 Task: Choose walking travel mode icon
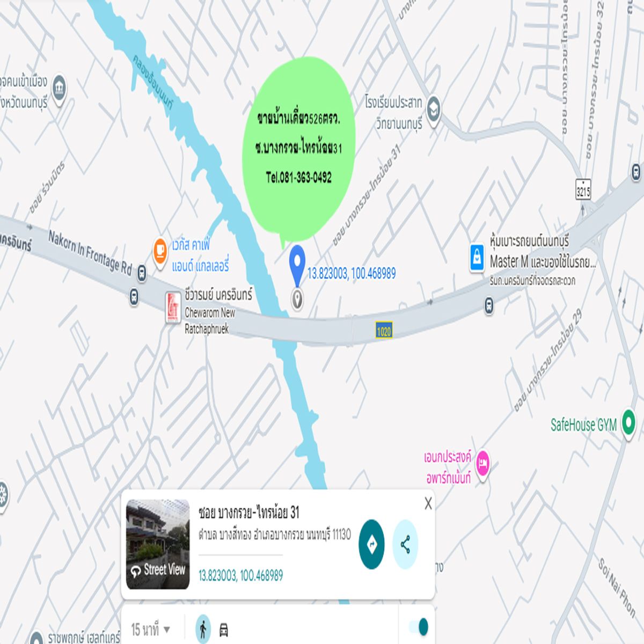click(x=203, y=629)
